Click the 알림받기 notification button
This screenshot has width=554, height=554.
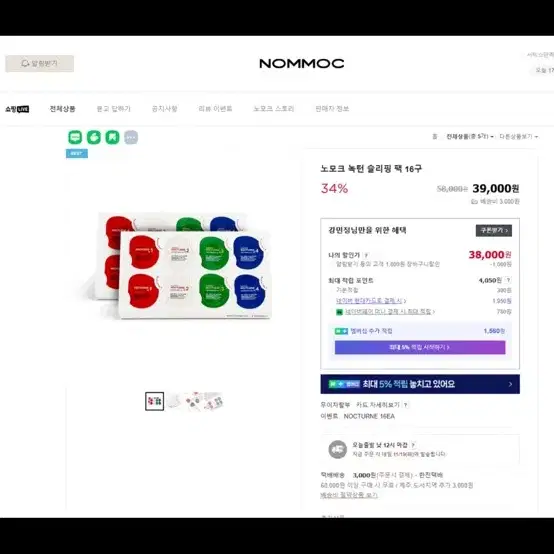click(40, 64)
